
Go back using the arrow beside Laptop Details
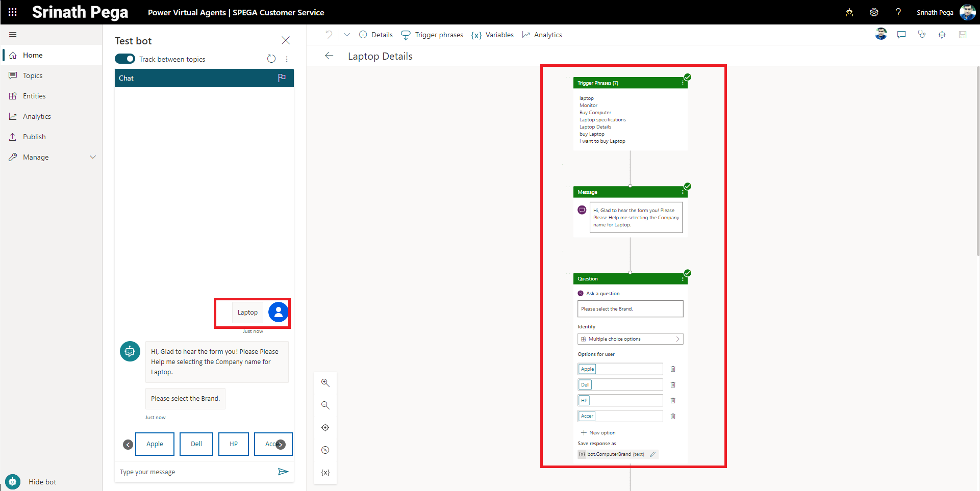[329, 56]
